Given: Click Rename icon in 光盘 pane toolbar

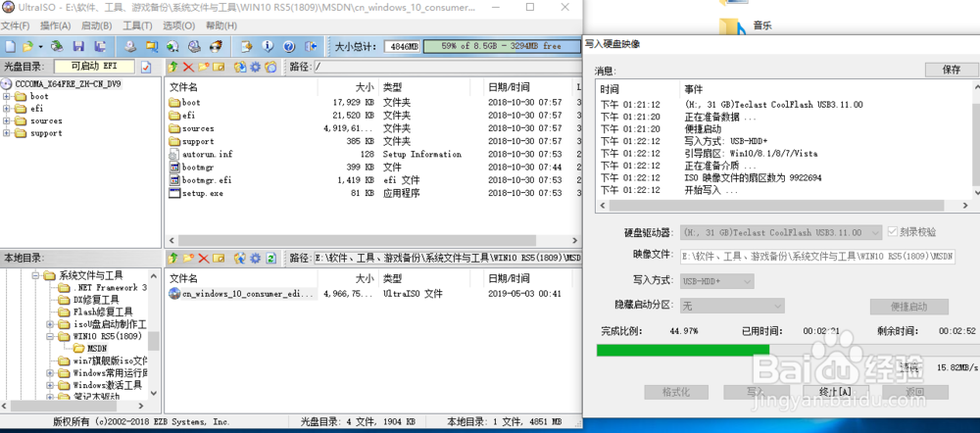Looking at the screenshot, I should tap(219, 67).
